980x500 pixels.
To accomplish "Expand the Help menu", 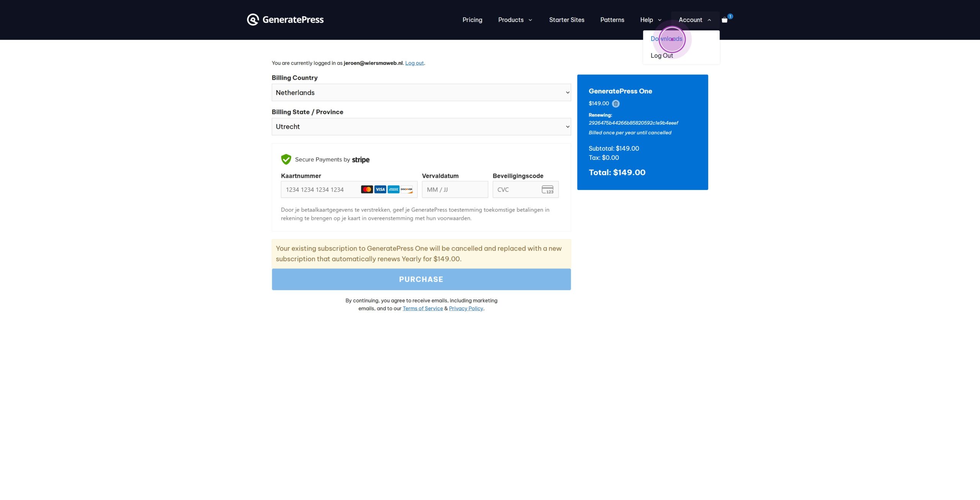I will (651, 20).
